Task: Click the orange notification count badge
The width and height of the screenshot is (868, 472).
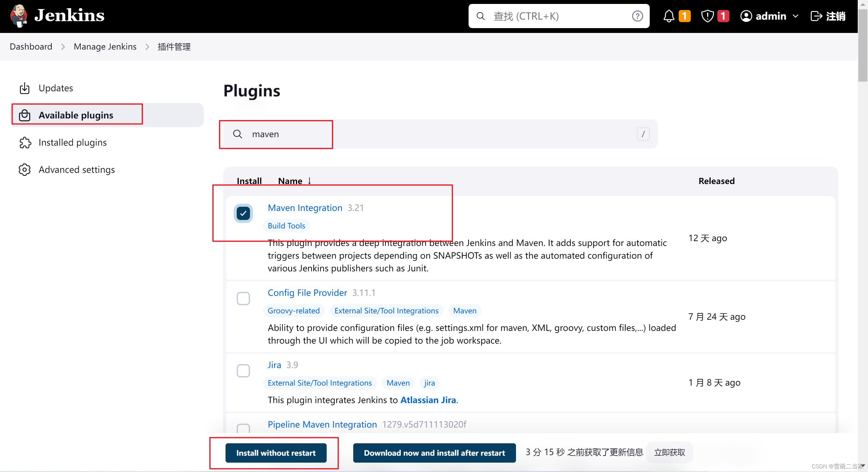Action: coord(684,16)
